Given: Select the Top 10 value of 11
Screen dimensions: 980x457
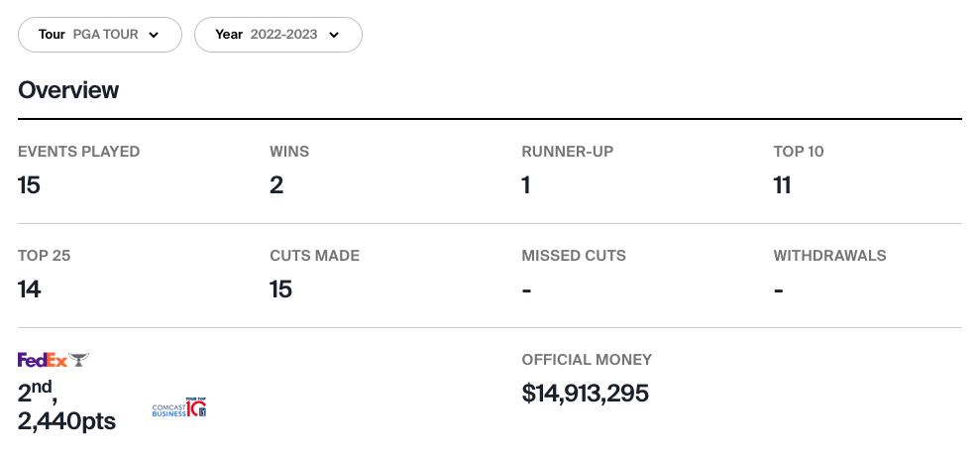Looking at the screenshot, I should (x=782, y=185).
